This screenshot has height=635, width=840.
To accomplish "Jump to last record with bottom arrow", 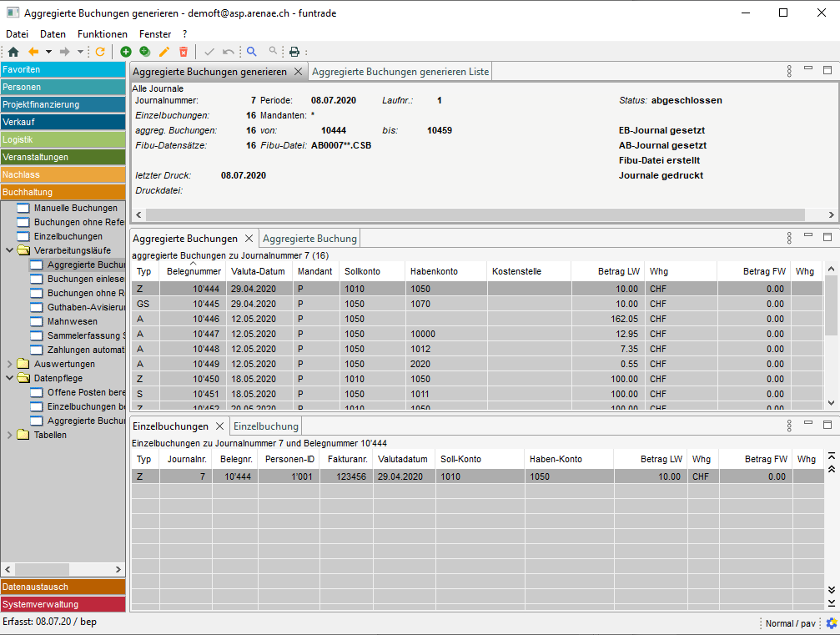I will pyautogui.click(x=831, y=602).
